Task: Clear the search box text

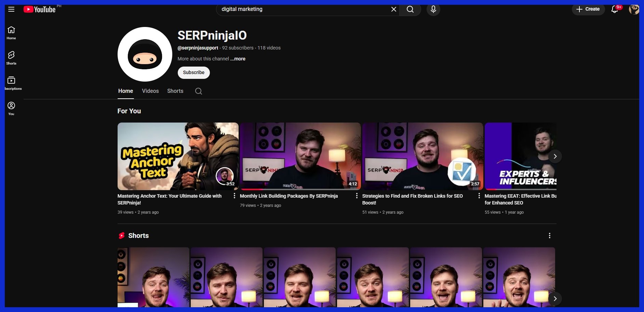Action: pos(393,9)
